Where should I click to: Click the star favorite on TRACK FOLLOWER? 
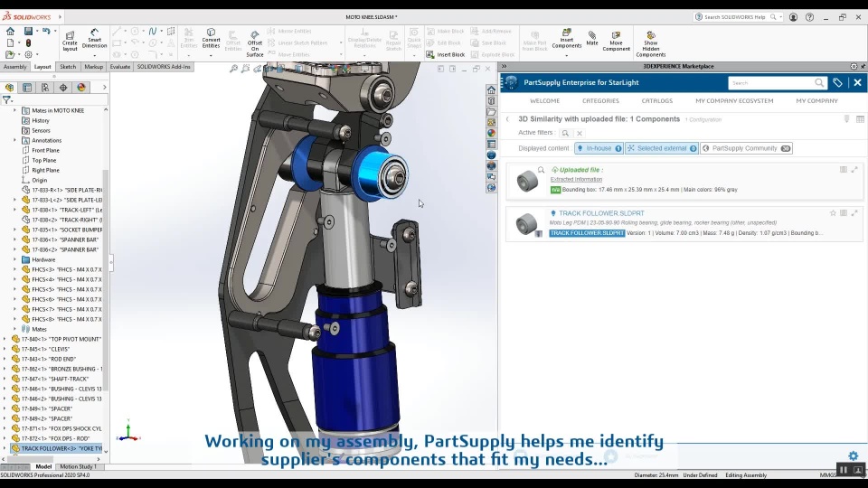click(833, 213)
